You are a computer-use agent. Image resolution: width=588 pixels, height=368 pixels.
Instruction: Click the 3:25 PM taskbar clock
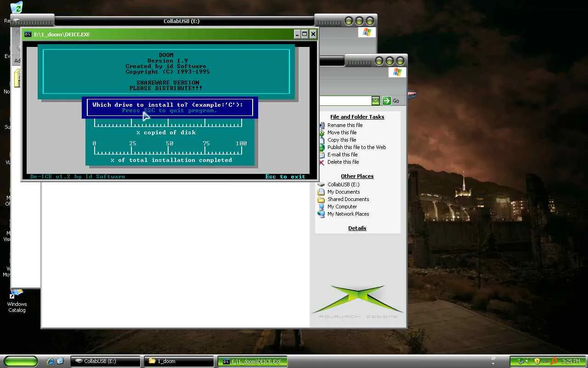coord(571,362)
